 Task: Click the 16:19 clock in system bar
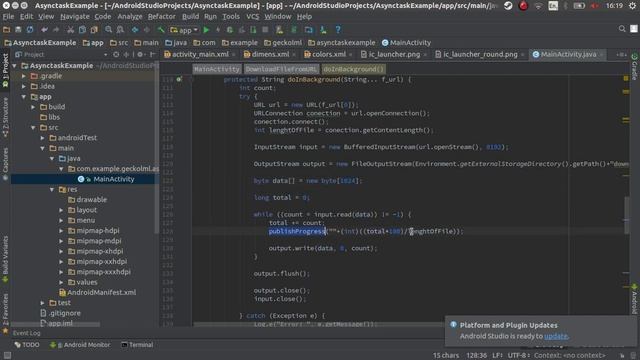(614, 6)
